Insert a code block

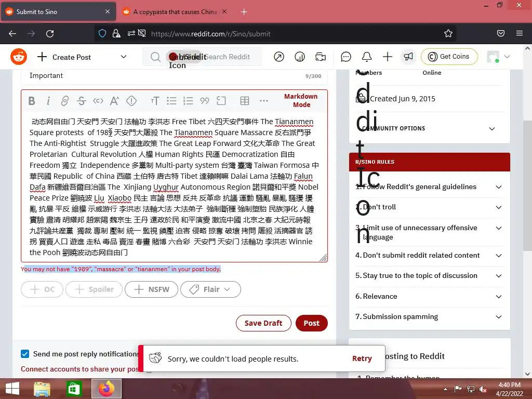[x=221, y=101]
